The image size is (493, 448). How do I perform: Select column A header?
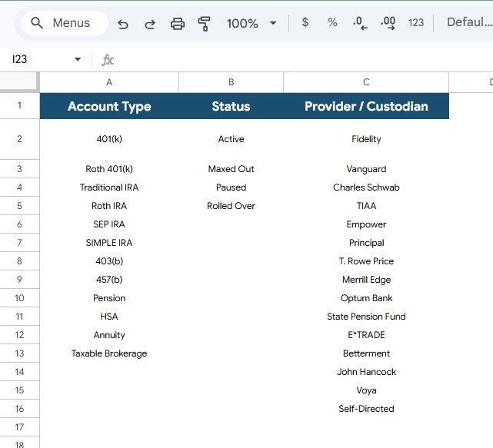coord(109,82)
